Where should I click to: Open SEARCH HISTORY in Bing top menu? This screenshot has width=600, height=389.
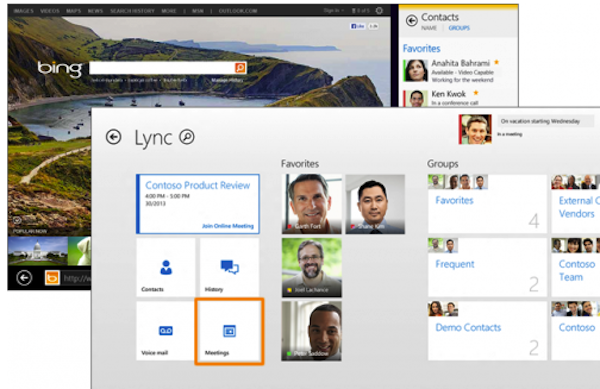click(132, 11)
